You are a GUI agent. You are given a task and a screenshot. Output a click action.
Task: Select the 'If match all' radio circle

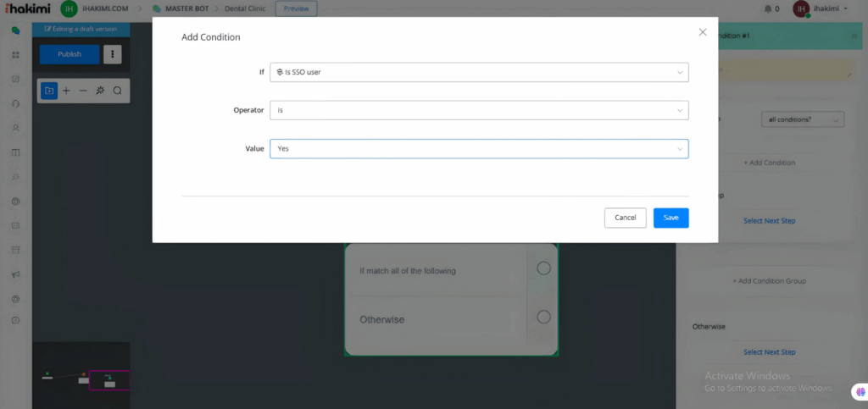[543, 268]
